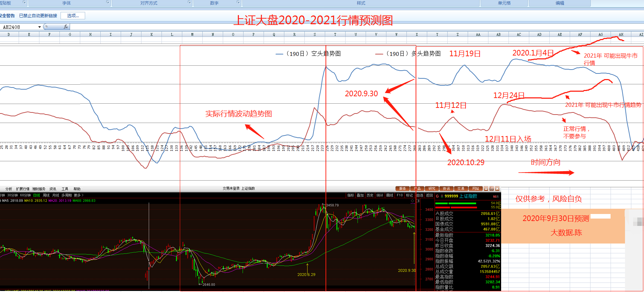Select column header AH
This screenshot has height=292, width=644.
click(x=621, y=34)
